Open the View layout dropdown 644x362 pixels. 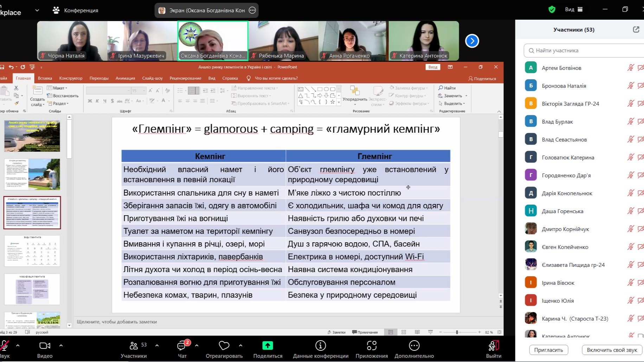pyautogui.click(x=574, y=9)
